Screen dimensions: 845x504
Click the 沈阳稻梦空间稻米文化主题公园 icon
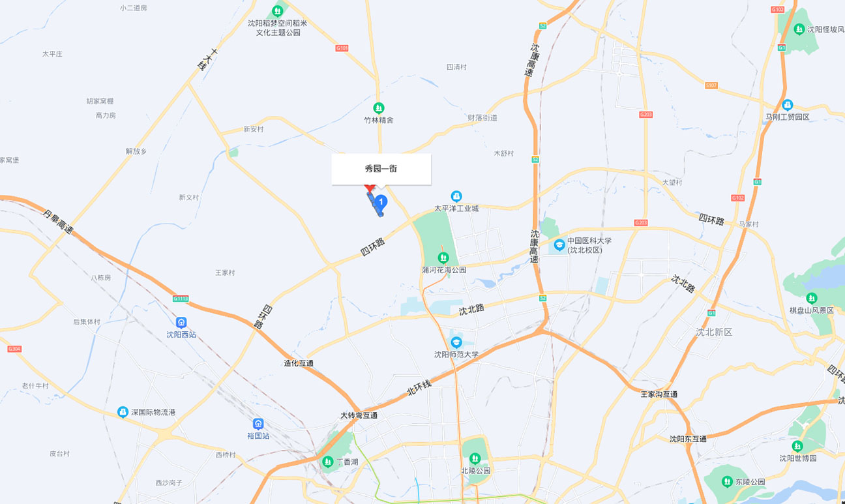[278, 11]
